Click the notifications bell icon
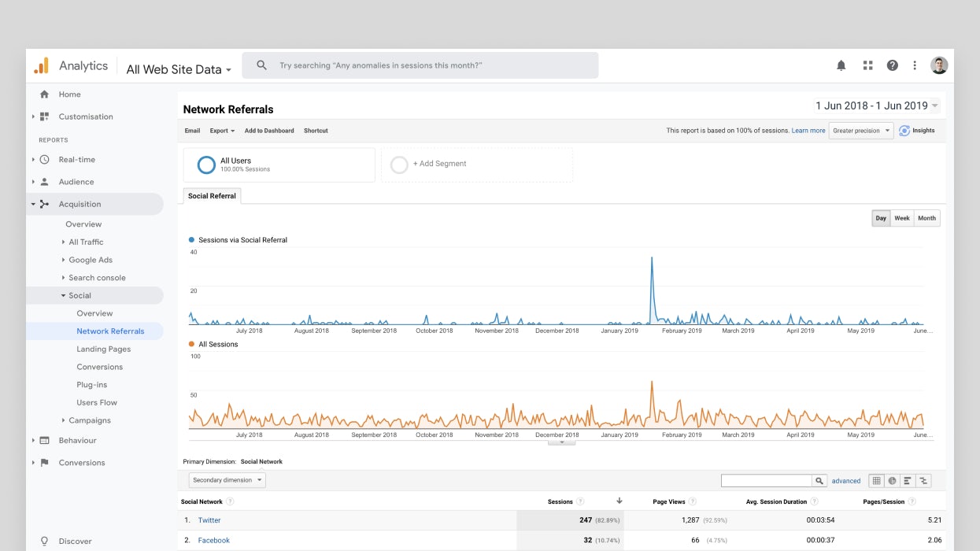This screenshot has width=980, height=551. pyautogui.click(x=841, y=65)
